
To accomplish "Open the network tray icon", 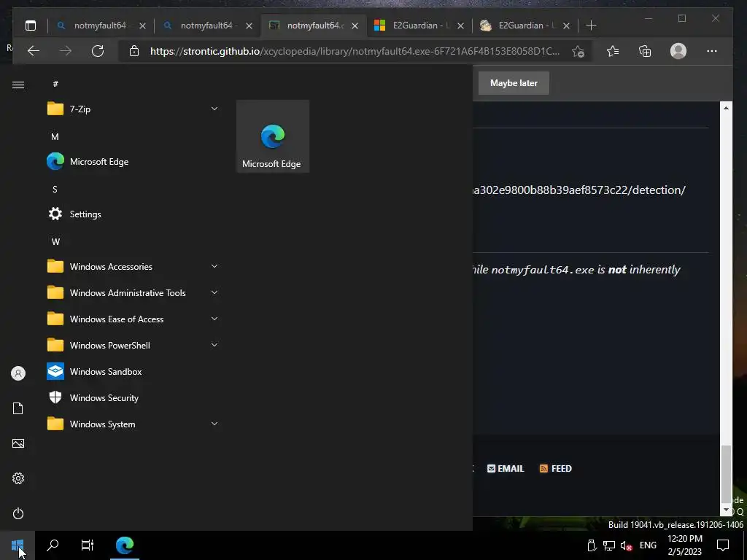I will pyautogui.click(x=609, y=545).
